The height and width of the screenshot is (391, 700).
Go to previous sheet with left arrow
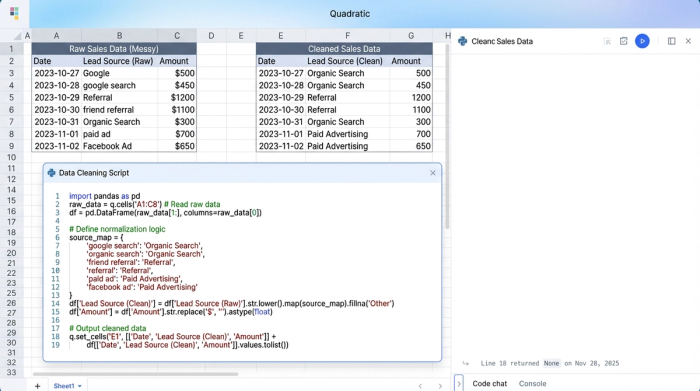(420, 386)
